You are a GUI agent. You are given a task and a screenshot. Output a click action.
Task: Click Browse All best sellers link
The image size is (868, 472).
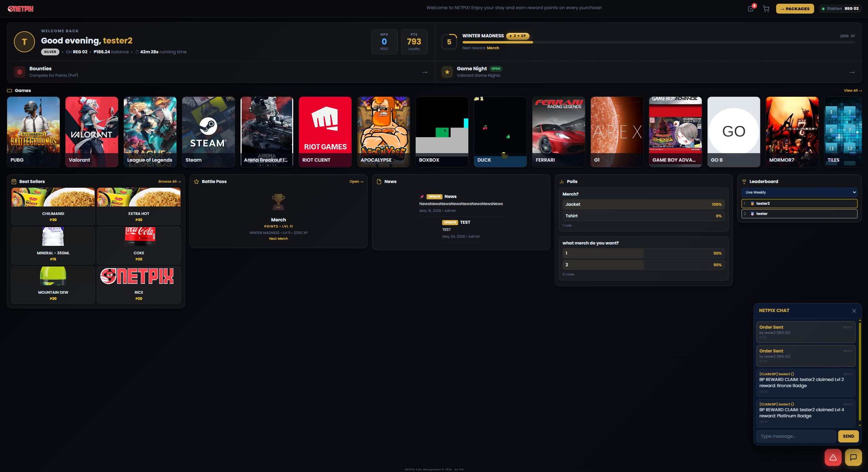(169, 182)
